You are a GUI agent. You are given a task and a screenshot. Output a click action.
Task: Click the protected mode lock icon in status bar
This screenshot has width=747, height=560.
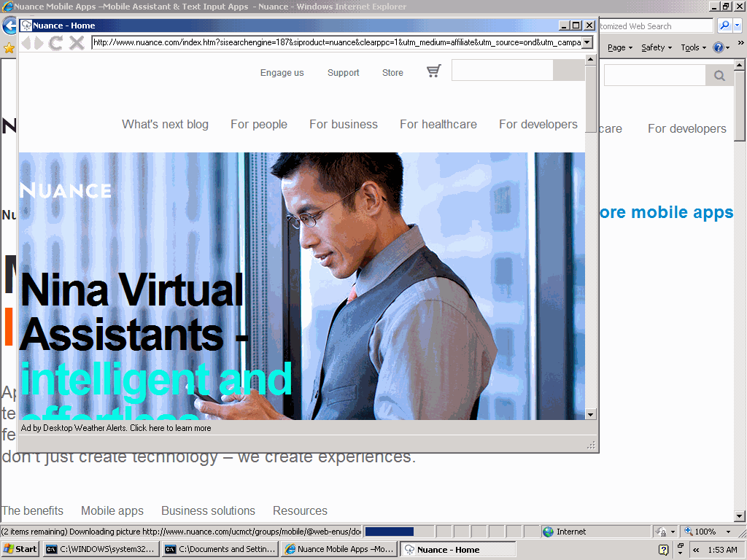pyautogui.click(x=661, y=532)
